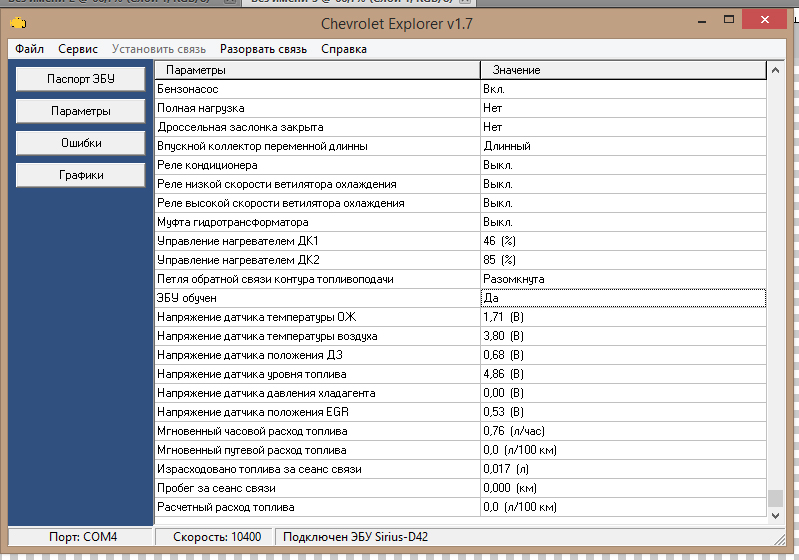Select Реле низкой скорости ветилятора охлаждения
This screenshot has height=560, width=799.
click(460, 184)
